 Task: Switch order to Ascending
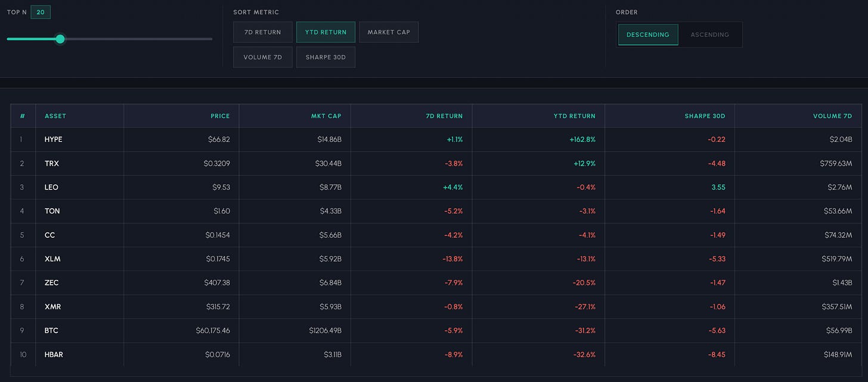[709, 35]
